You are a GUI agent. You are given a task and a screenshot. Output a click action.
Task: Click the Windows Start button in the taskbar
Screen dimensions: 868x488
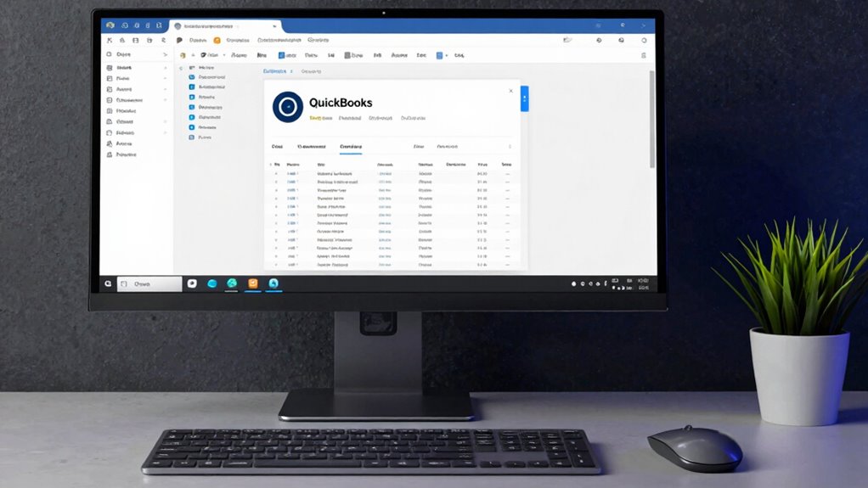[108, 283]
